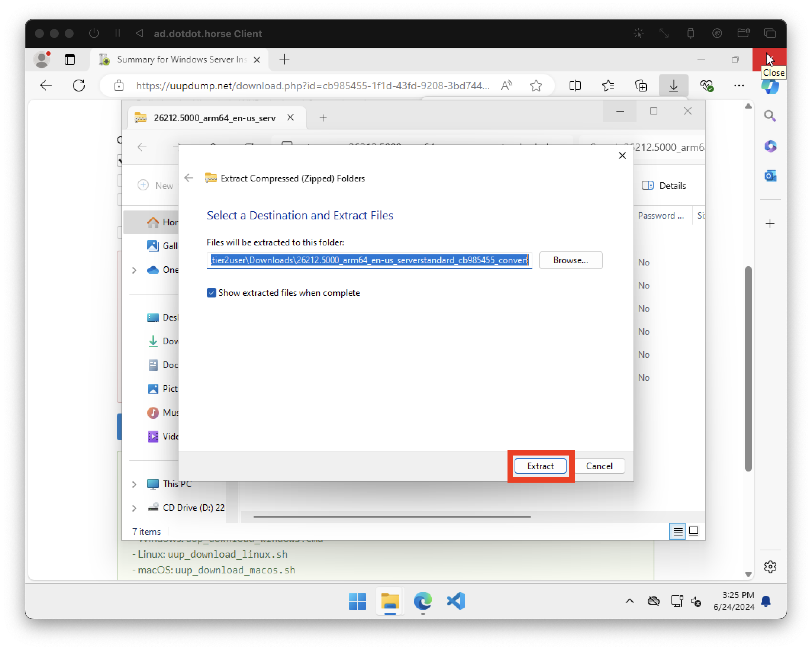Screen dimensions: 812x650
Task: Switch Explorer to large thumbnails view
Action: pos(693,531)
